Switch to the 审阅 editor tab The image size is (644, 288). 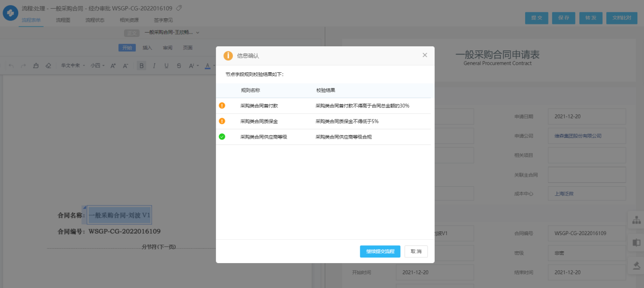tap(168, 48)
